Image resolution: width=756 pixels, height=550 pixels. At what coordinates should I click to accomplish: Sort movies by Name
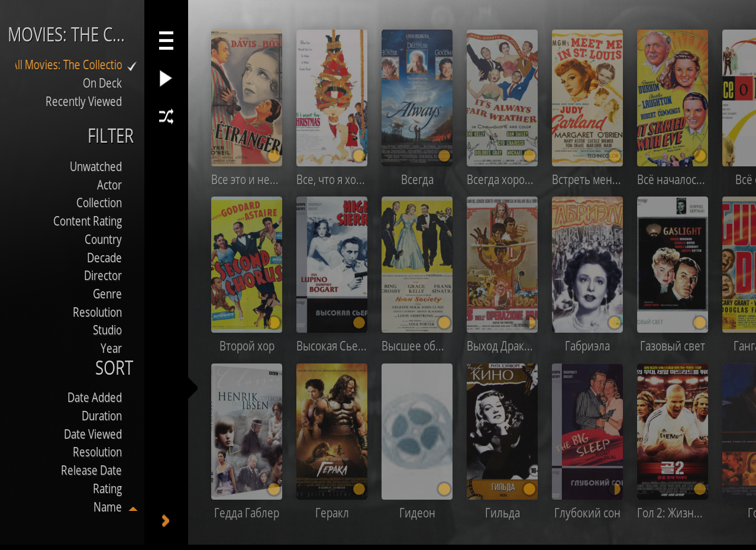(x=108, y=507)
